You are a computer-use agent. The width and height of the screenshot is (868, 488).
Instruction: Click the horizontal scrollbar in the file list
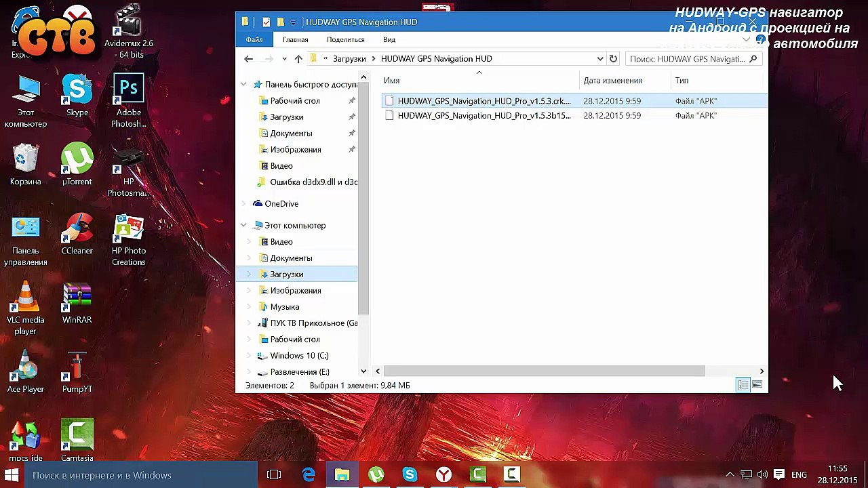tap(544, 371)
